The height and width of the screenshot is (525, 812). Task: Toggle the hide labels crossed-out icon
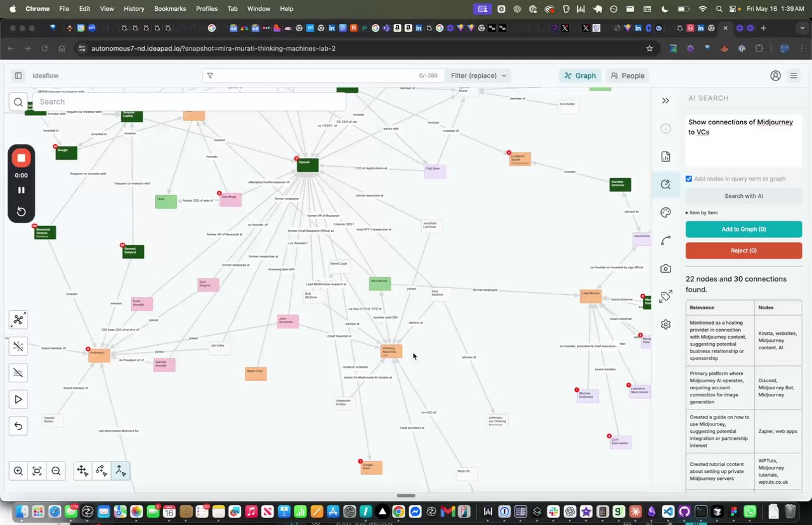pos(18,373)
